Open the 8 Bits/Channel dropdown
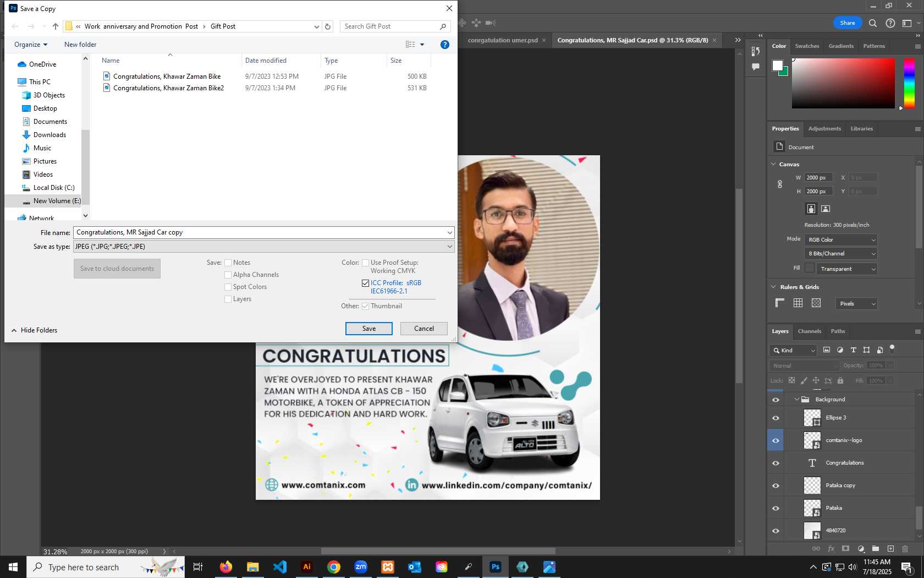This screenshot has height=578, width=924. pos(840,254)
